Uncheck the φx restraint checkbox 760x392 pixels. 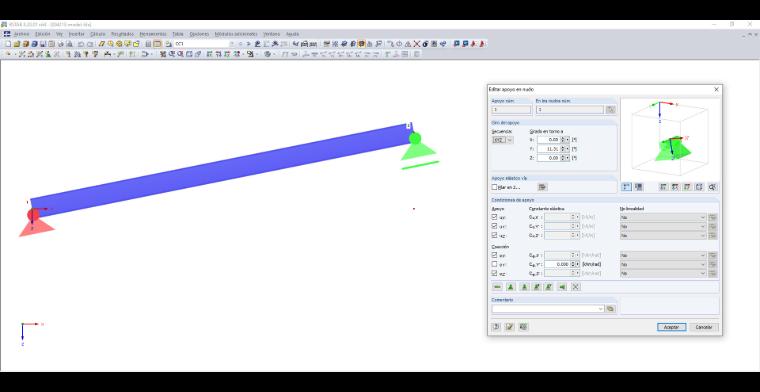click(494, 255)
